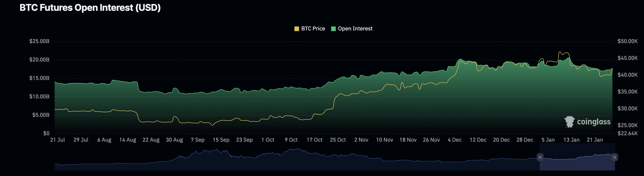Image resolution: width=644 pixels, height=176 pixels.
Task: Select the $20.00B left axis label
Action: (x=39, y=60)
